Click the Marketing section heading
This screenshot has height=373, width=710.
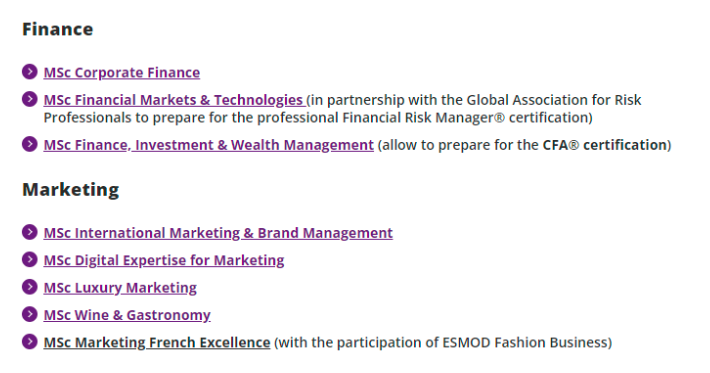tap(71, 190)
